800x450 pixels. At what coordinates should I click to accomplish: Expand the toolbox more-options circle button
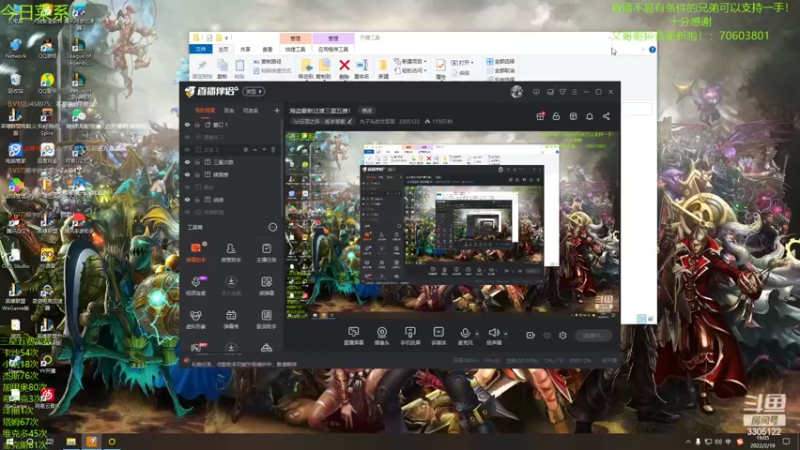click(272, 227)
